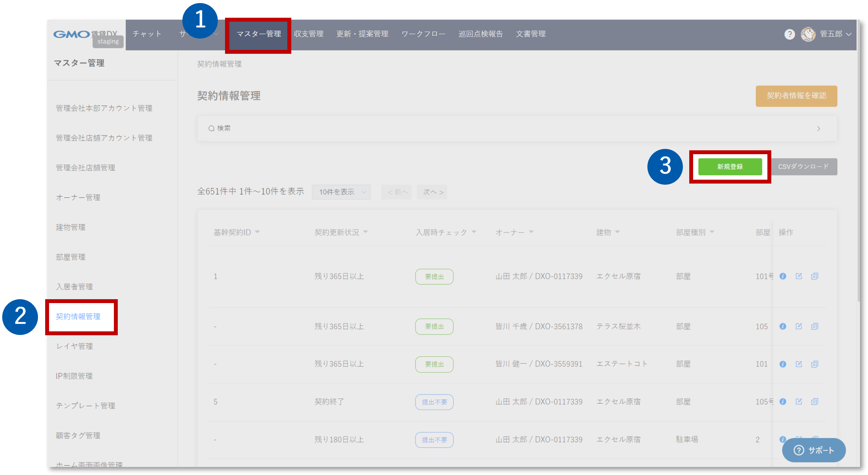This screenshot has height=475, width=868.
Task: Open the サポート help widget
Action: pyautogui.click(x=813, y=450)
